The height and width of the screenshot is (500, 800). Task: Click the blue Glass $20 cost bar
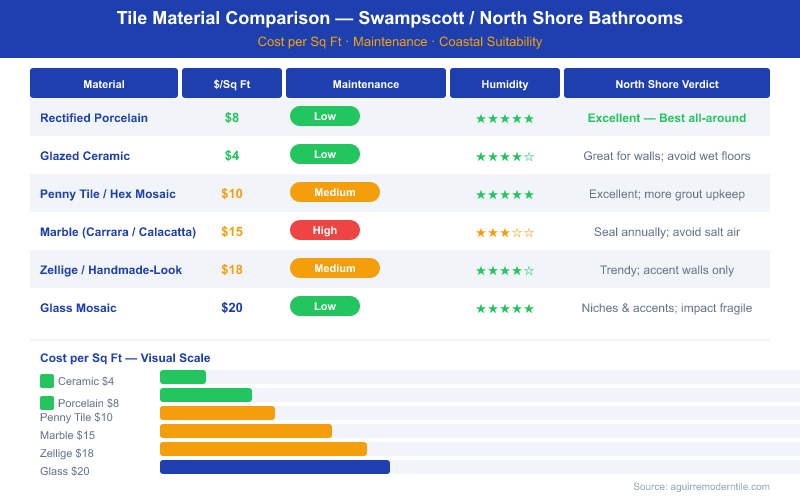pyautogui.click(x=275, y=467)
